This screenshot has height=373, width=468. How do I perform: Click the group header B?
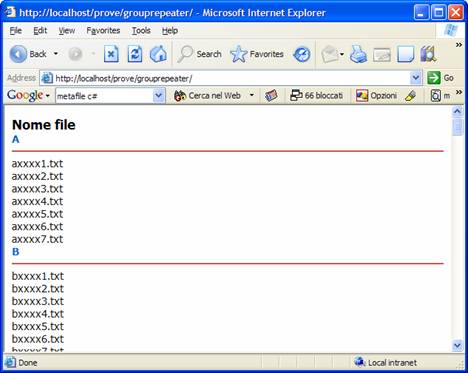(x=16, y=252)
